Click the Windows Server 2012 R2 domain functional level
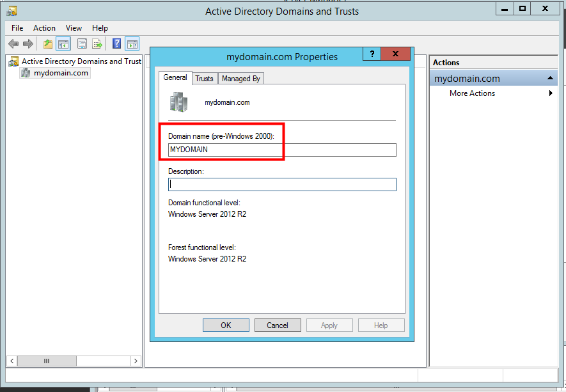The image size is (566, 392). [x=207, y=214]
